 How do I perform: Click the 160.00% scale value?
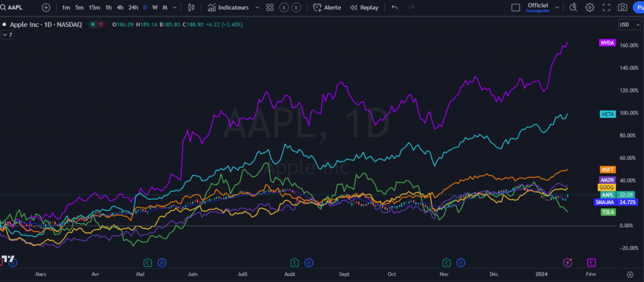point(630,45)
